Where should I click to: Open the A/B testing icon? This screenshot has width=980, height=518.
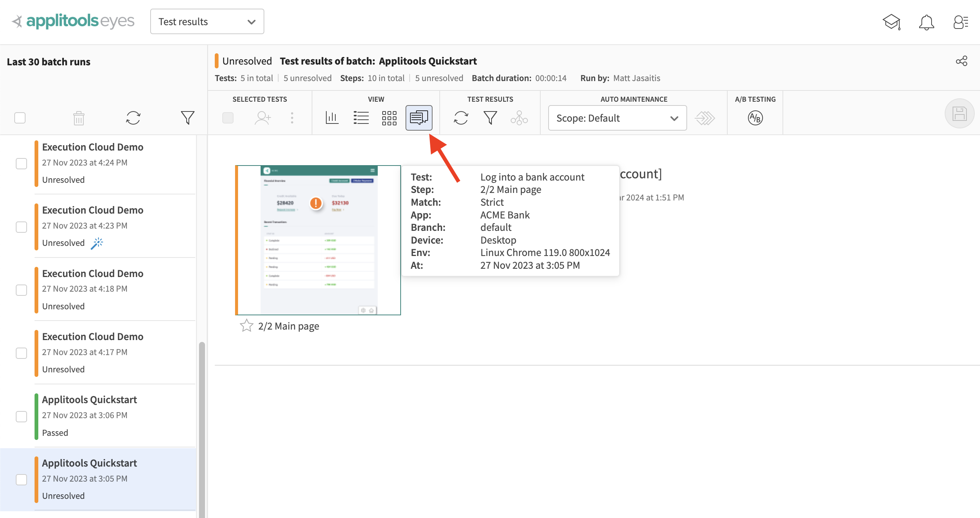point(755,118)
